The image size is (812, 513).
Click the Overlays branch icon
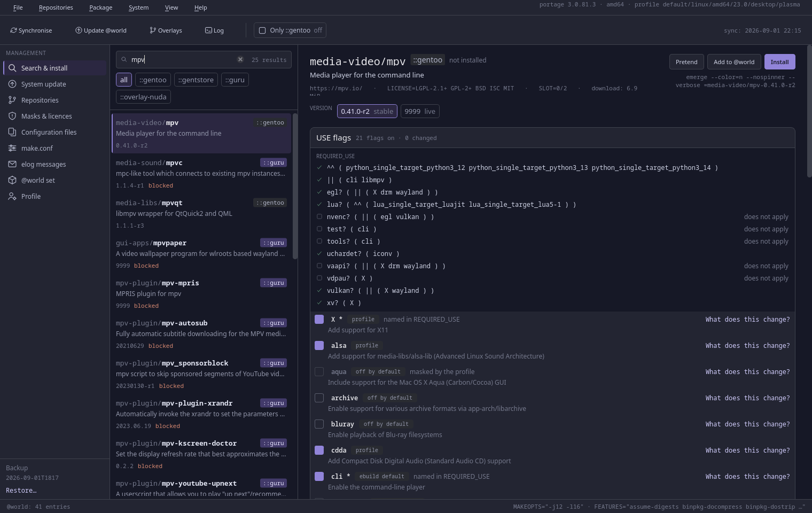point(153,30)
